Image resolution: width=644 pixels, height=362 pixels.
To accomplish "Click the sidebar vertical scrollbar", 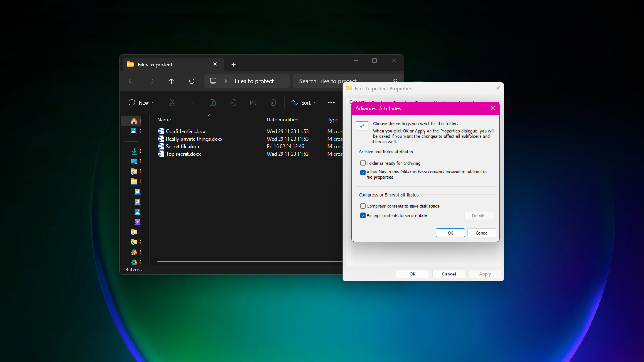I will click(x=145, y=160).
